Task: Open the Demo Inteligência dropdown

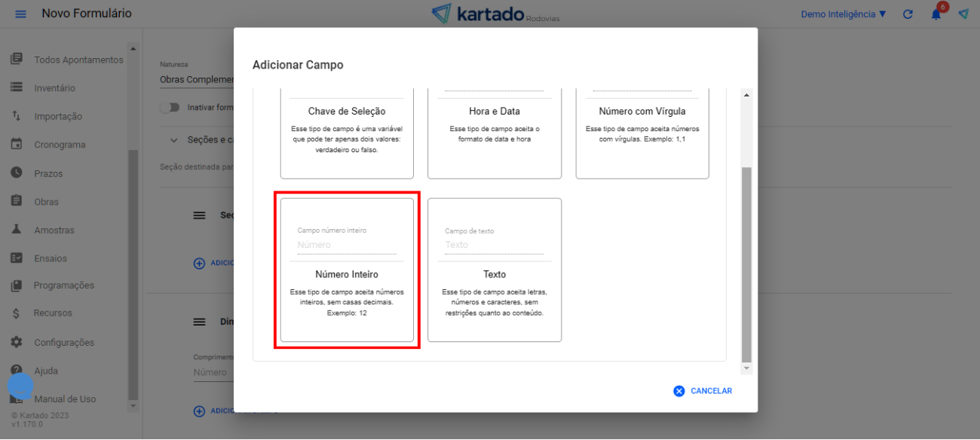Action: pos(843,14)
